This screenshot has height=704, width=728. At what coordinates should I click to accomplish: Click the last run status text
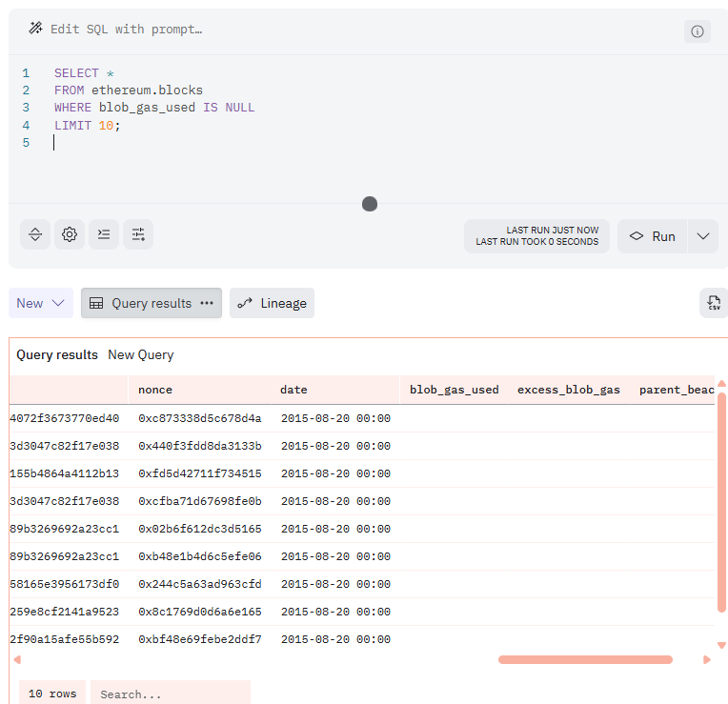pos(536,236)
